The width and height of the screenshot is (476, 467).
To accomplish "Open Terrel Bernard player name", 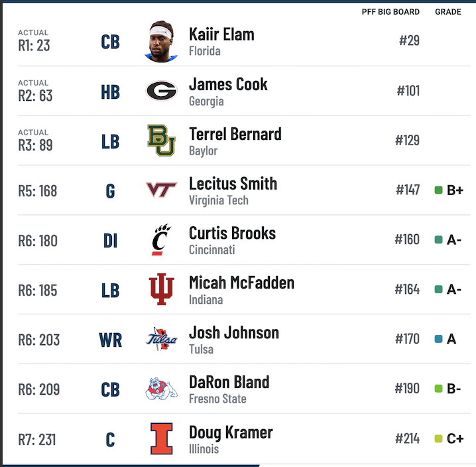I will coord(235,134).
